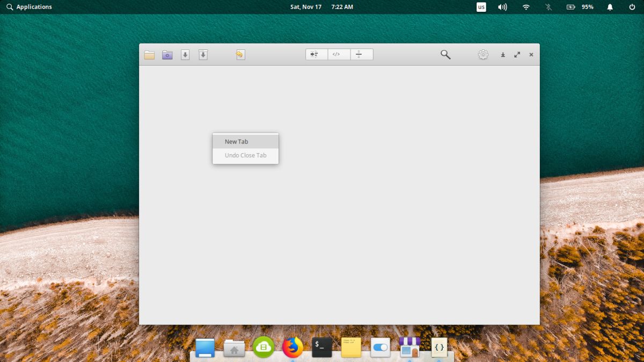This screenshot has width=644, height=362.
Task: Open the sound volume indicator
Action: (x=502, y=7)
